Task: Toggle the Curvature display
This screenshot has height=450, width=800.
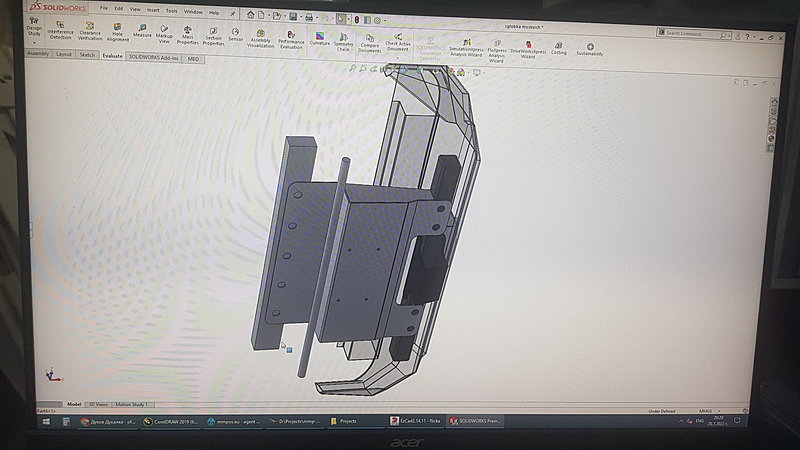Action: 320,39
